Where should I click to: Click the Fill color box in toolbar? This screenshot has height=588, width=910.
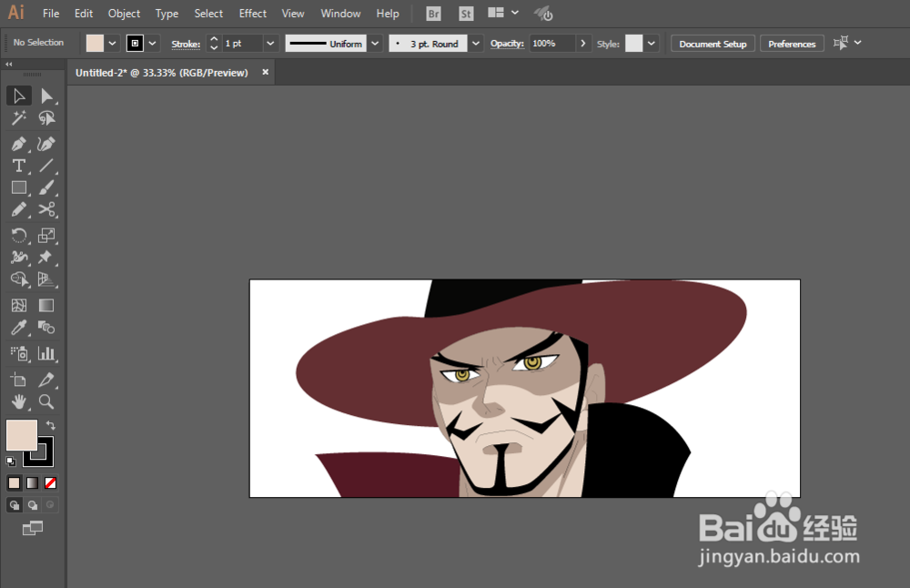[22, 435]
